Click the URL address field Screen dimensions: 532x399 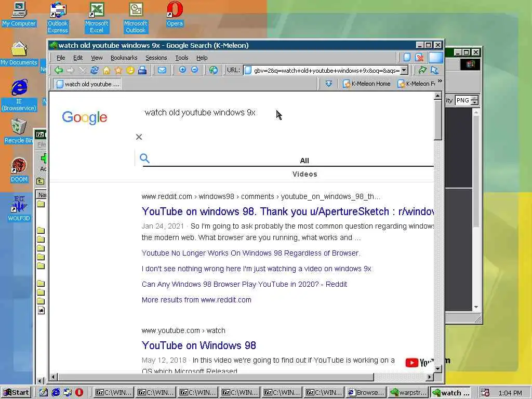pos(322,70)
